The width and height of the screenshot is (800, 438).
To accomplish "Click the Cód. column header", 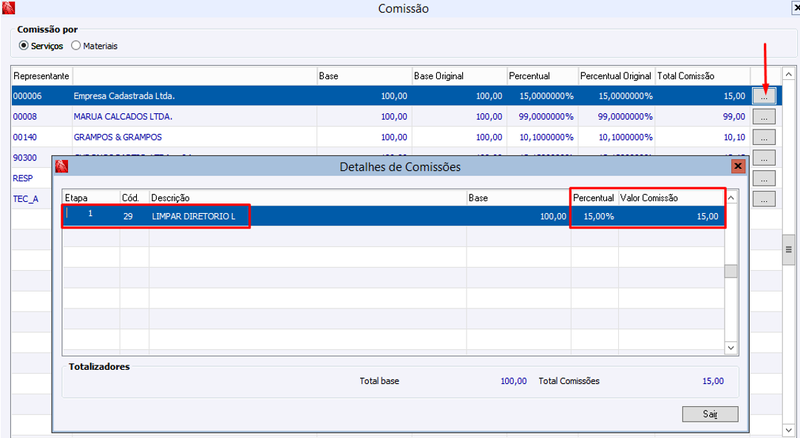I will coord(134,198).
